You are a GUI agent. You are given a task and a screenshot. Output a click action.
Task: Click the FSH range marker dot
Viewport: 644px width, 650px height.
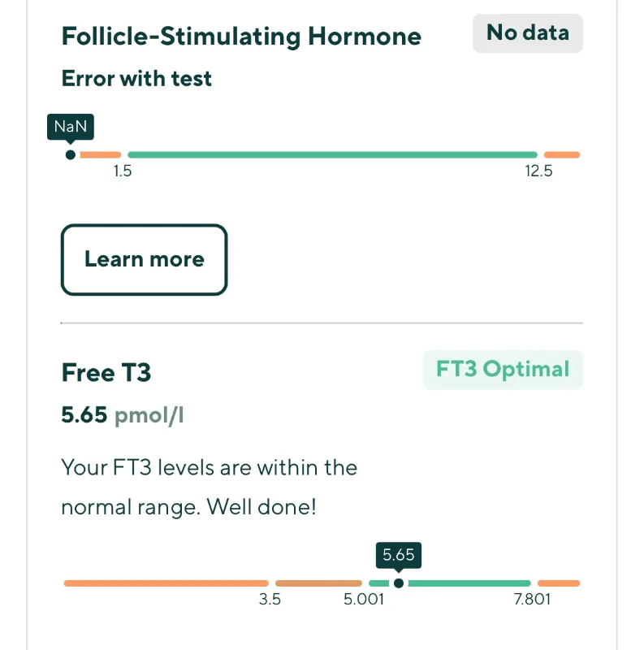click(x=71, y=155)
